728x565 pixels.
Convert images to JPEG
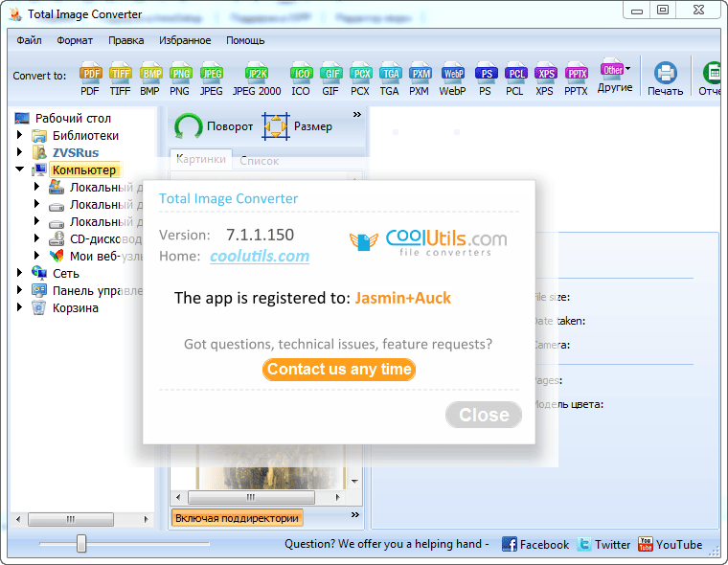click(x=212, y=78)
